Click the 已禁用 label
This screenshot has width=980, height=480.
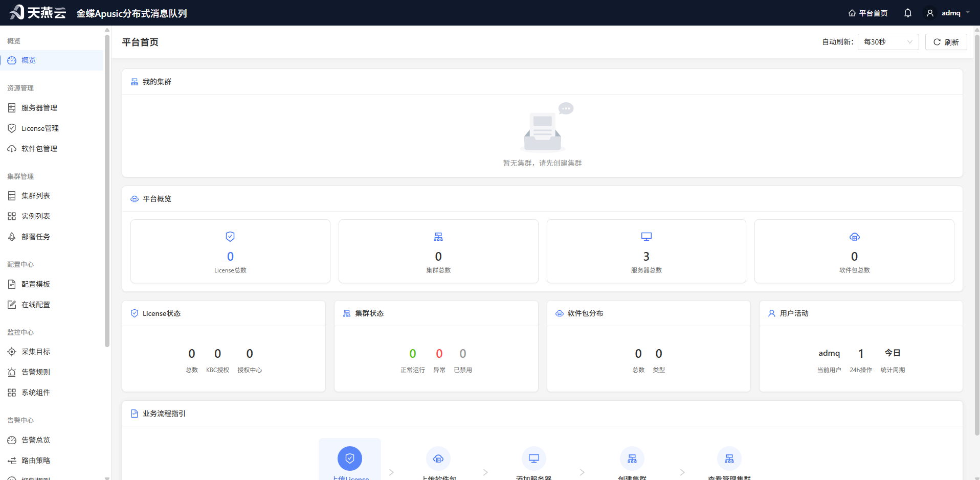coord(463,370)
